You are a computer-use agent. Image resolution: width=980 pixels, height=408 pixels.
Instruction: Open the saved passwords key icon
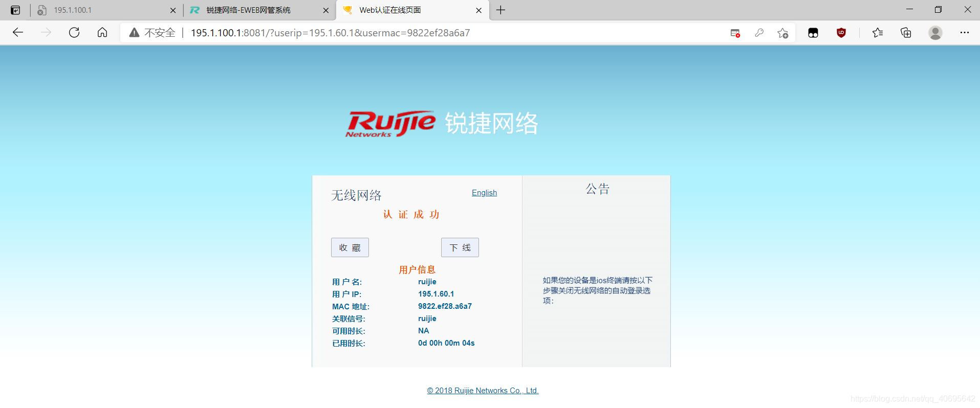coord(759,33)
